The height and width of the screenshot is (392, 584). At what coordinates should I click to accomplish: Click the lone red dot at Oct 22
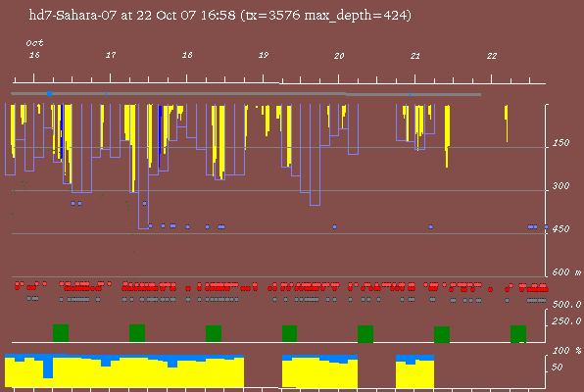click(x=491, y=289)
